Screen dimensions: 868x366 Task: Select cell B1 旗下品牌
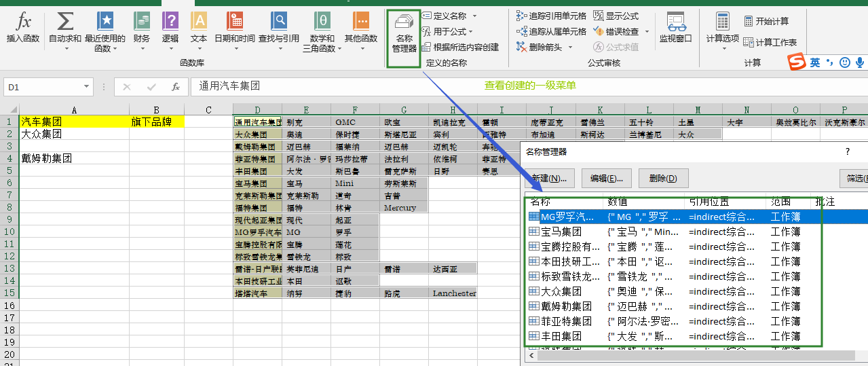coord(156,122)
